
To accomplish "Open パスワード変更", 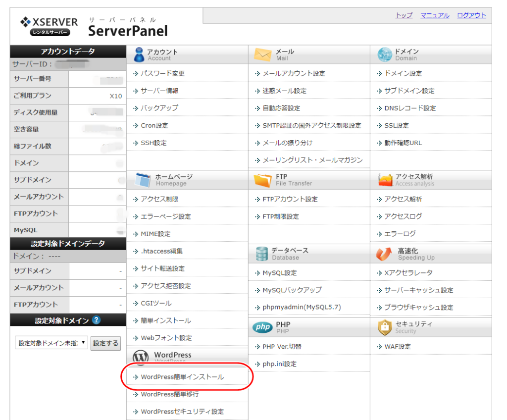I will click(162, 73).
